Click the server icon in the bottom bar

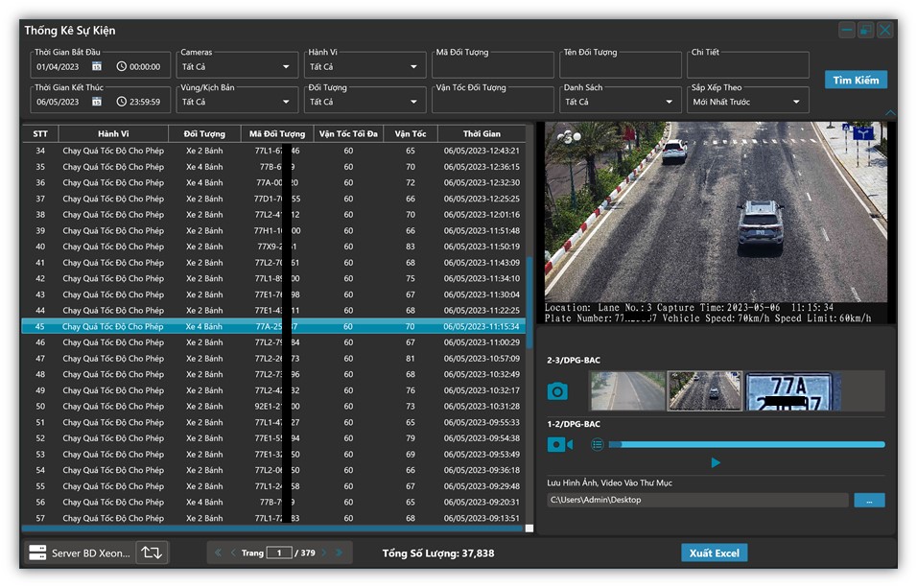coord(37,553)
